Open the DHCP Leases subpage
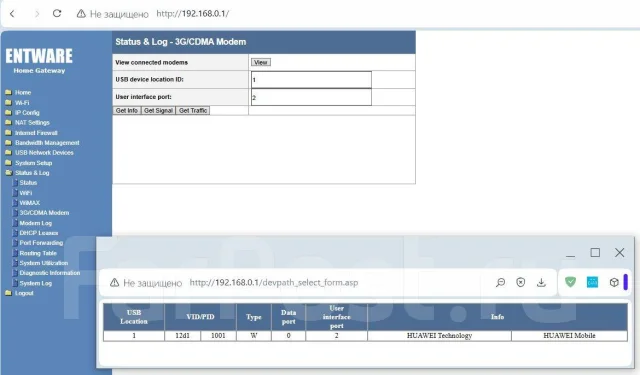The image size is (640, 375). [39, 233]
